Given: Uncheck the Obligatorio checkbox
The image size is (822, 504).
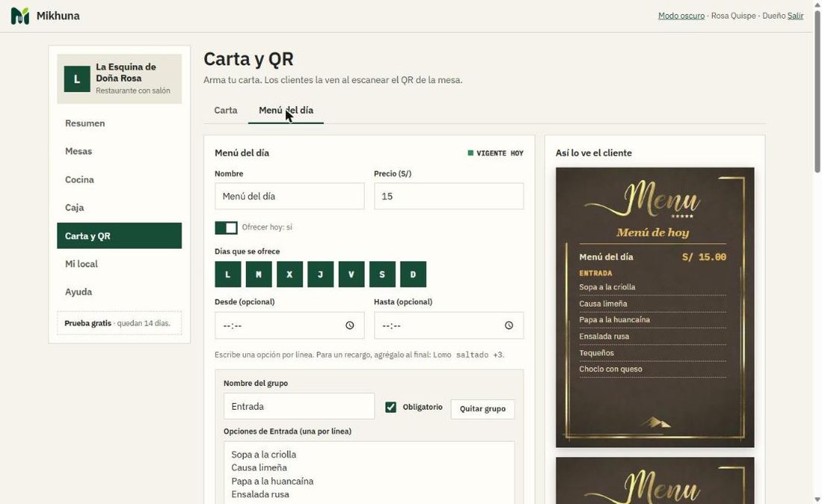Looking at the screenshot, I should 391,407.
